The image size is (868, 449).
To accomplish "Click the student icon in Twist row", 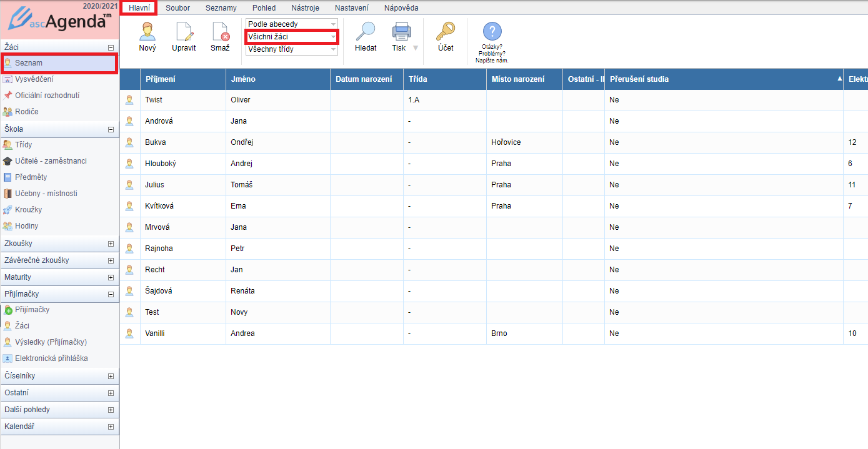I will (x=129, y=100).
